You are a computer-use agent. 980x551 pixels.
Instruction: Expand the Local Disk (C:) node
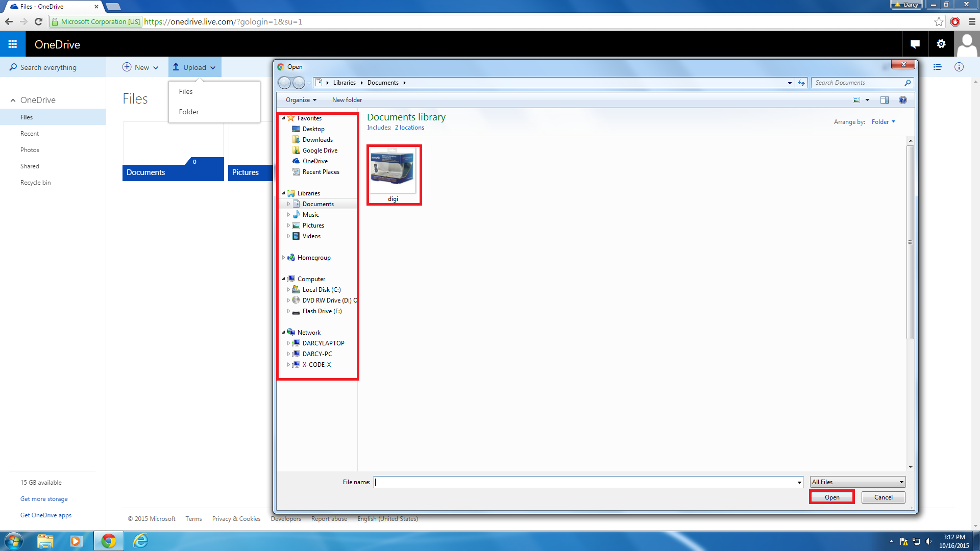pyautogui.click(x=288, y=290)
